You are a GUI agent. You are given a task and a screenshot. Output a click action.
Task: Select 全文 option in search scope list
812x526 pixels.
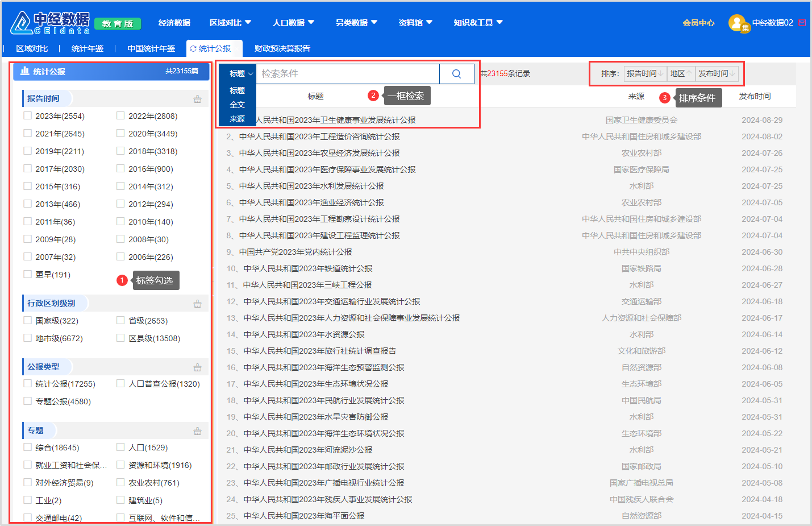[237, 105]
